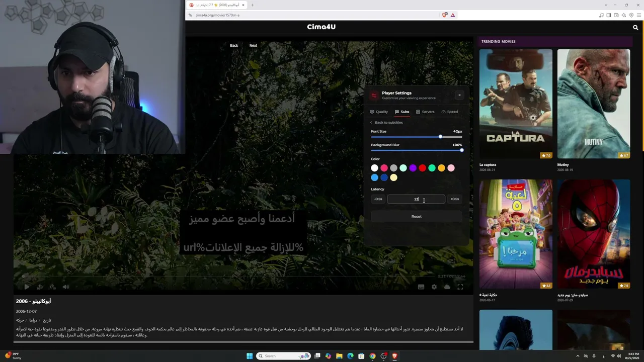Viewport: 644px width, 362px height.
Task: Open Microsoft Store from the taskbar
Action: tap(361, 356)
